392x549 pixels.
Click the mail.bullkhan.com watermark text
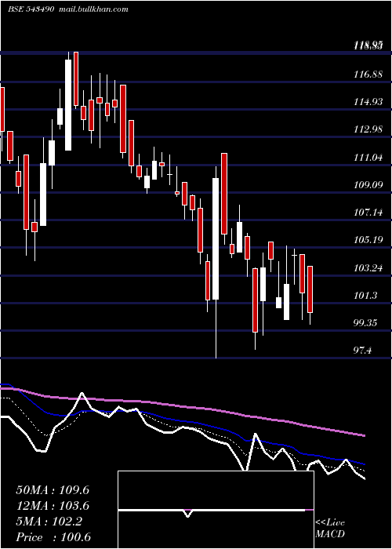point(93,9)
